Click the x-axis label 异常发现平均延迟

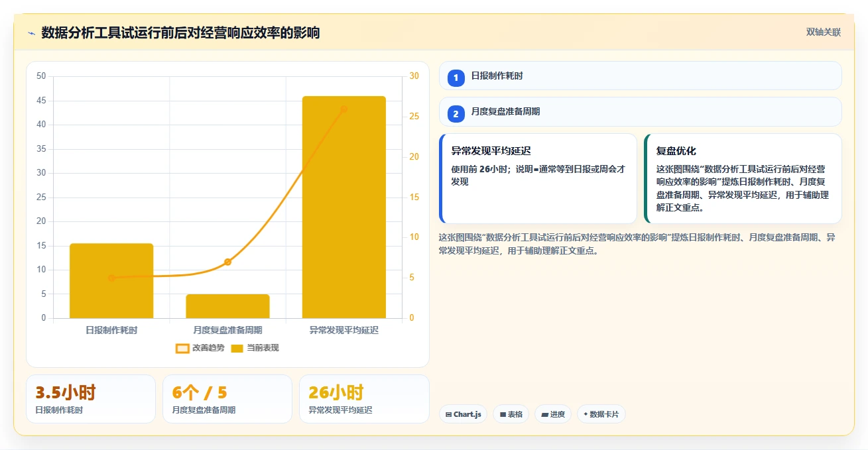(x=344, y=329)
